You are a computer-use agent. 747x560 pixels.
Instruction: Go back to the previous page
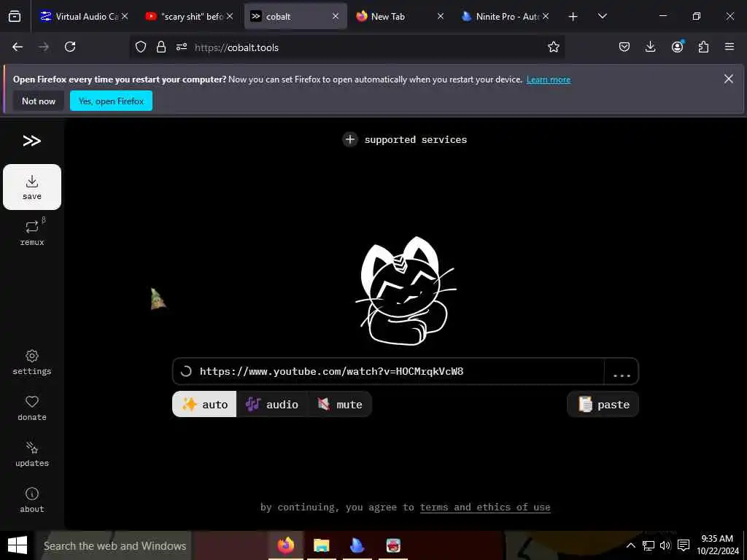[18, 47]
